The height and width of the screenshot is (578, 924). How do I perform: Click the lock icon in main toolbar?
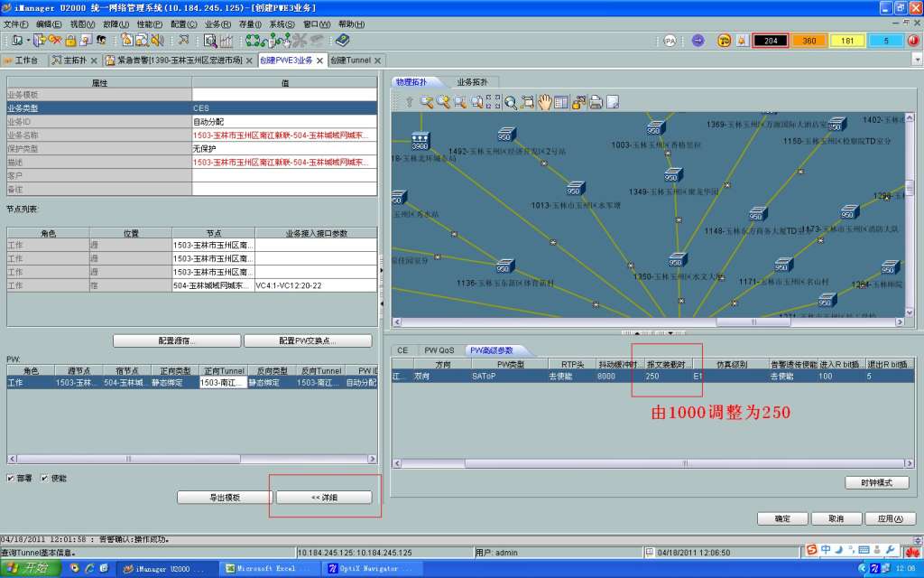click(69, 41)
